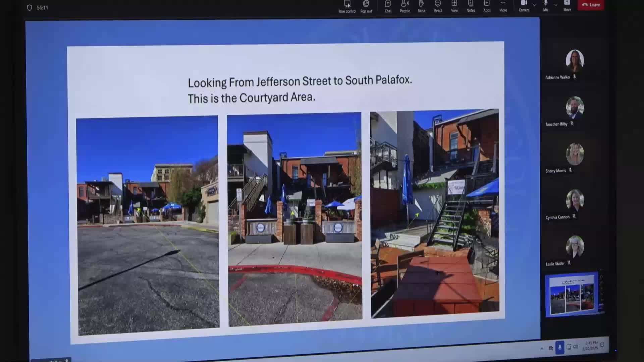Screen dimensions: 644x362
Task: Show the People list
Action: pos(405,6)
